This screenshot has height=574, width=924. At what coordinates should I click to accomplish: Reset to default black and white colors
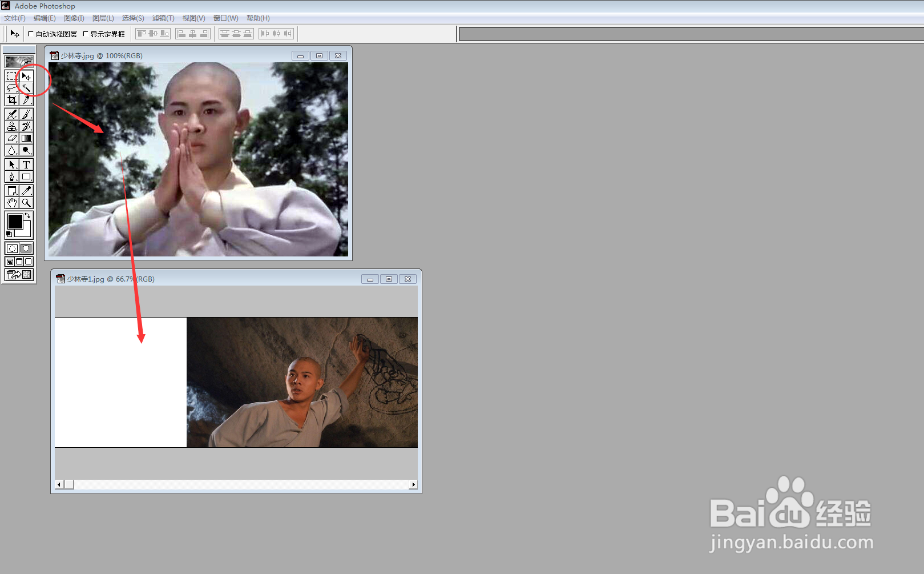coord(9,234)
